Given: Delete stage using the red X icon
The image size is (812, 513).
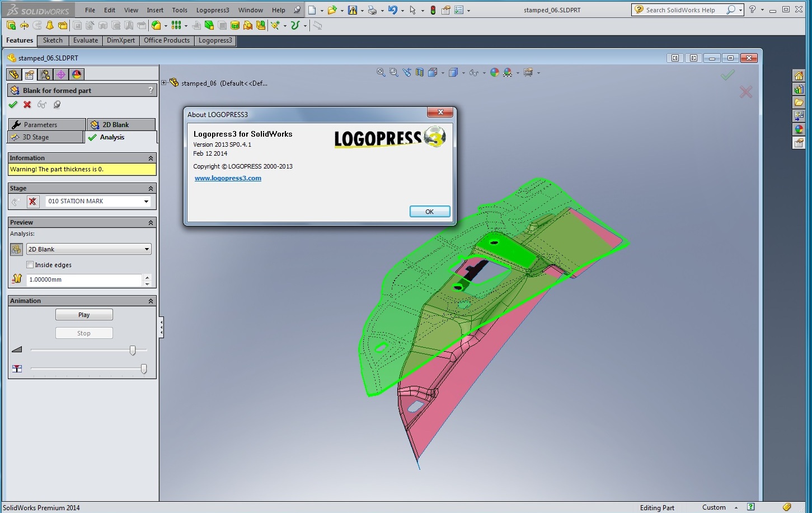Looking at the screenshot, I should point(33,202).
